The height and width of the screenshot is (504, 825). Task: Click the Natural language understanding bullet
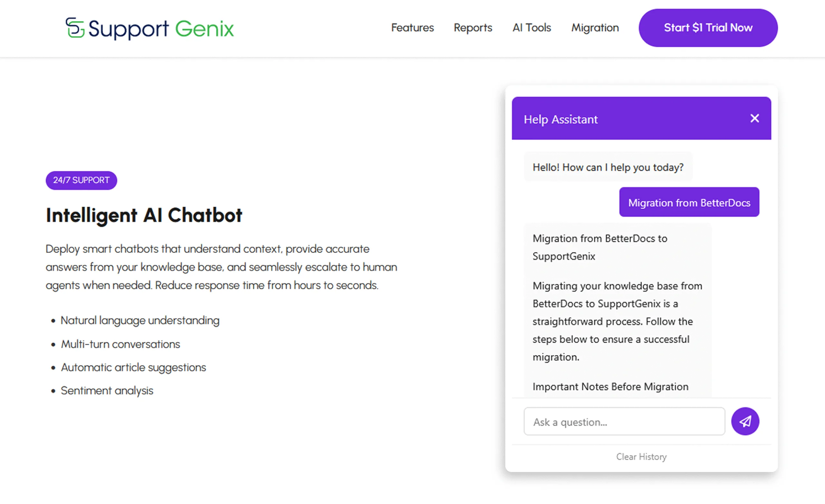(140, 321)
